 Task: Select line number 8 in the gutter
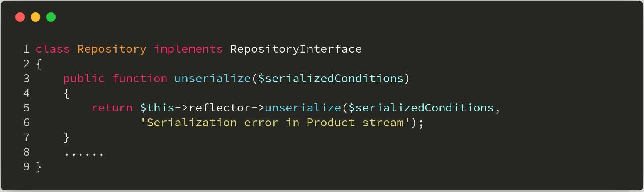click(26, 152)
